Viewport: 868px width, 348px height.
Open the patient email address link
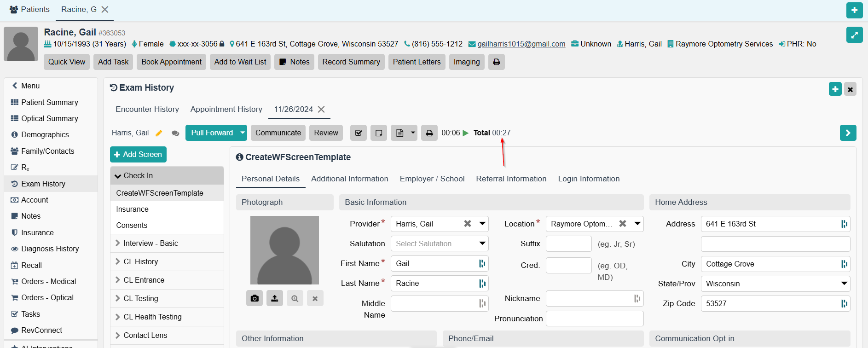tap(521, 44)
